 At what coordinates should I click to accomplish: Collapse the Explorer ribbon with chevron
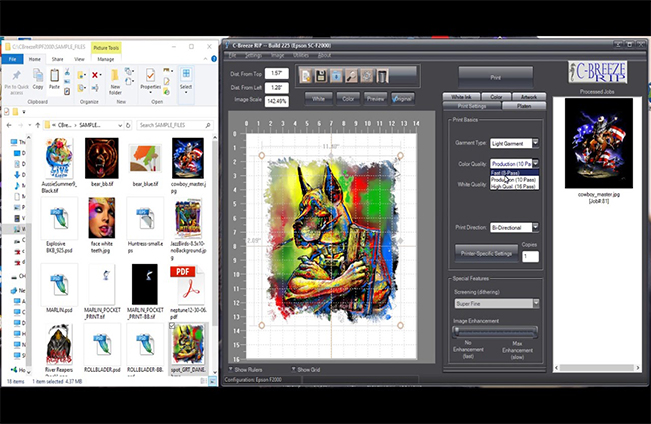(206, 59)
